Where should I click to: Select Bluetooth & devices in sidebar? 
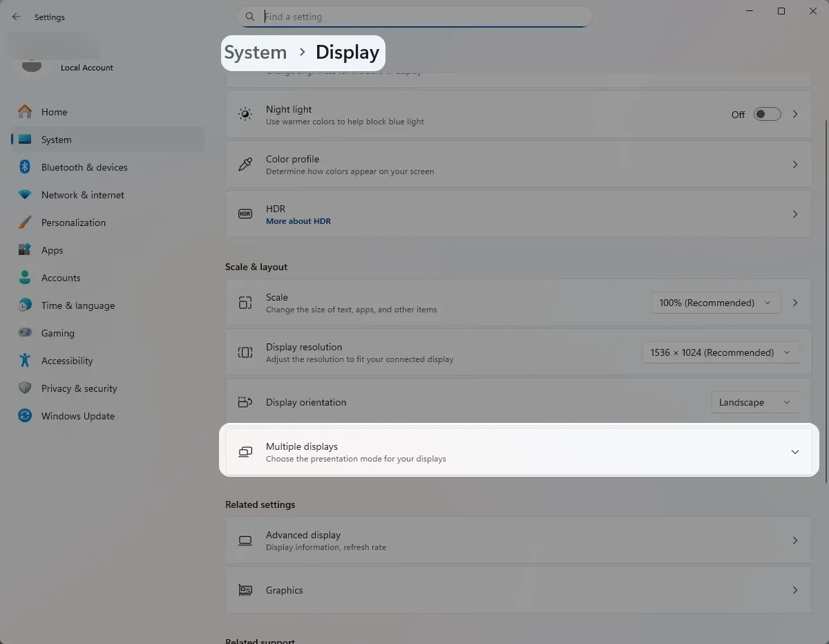point(108,167)
